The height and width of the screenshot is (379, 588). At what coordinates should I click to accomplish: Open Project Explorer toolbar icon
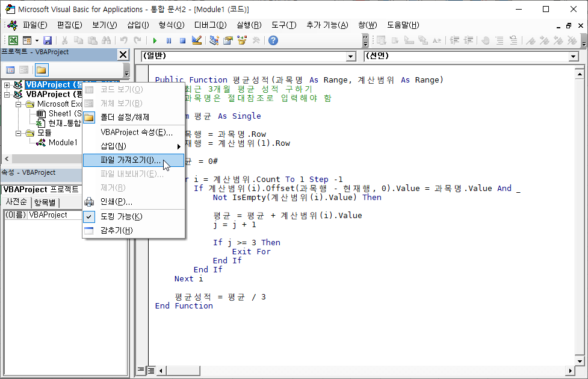coord(214,40)
